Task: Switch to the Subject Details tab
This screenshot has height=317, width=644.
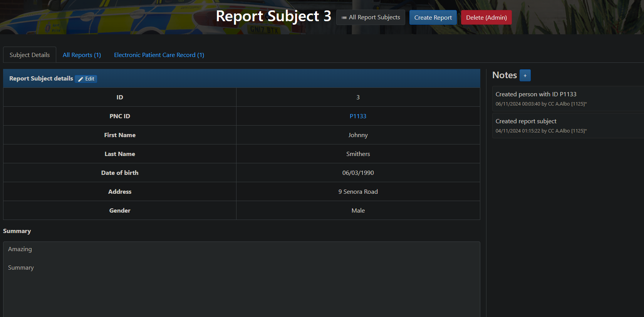Action: 30,55
